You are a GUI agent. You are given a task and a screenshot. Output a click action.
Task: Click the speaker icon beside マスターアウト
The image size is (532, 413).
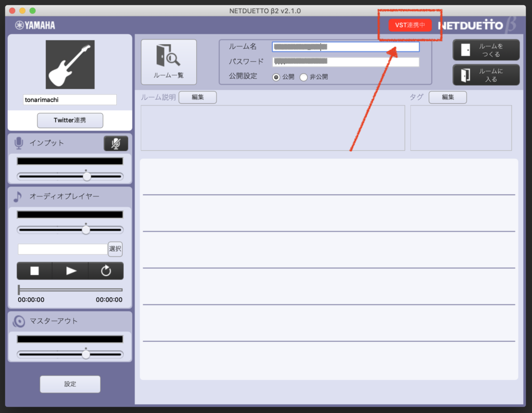tap(19, 321)
